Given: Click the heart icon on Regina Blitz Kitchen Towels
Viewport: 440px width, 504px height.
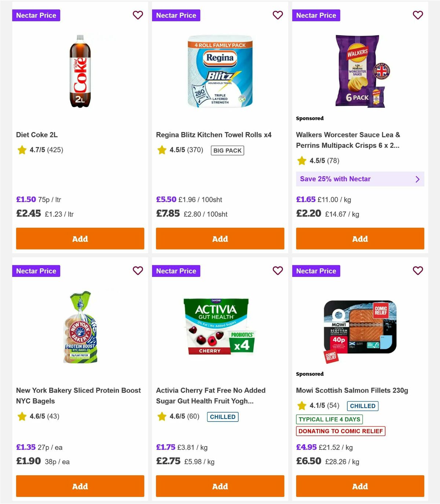Looking at the screenshot, I should (x=278, y=15).
